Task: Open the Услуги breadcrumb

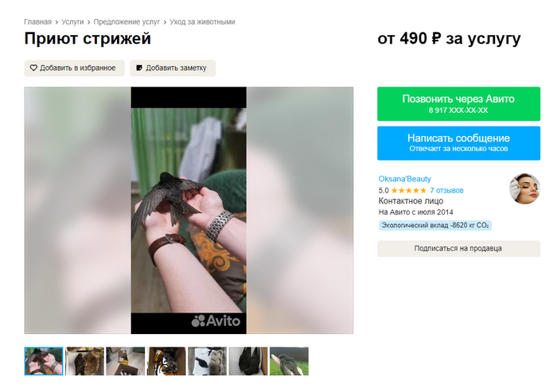Action: pos(72,22)
